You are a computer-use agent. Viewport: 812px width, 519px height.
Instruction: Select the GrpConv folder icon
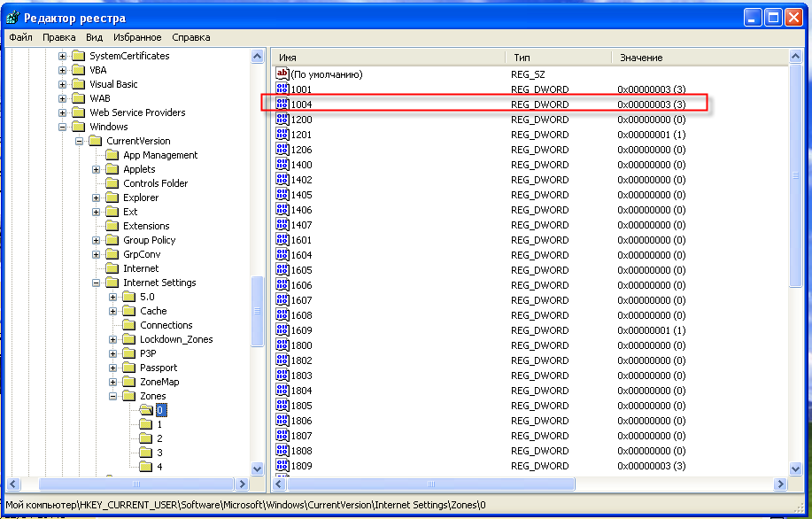point(112,254)
